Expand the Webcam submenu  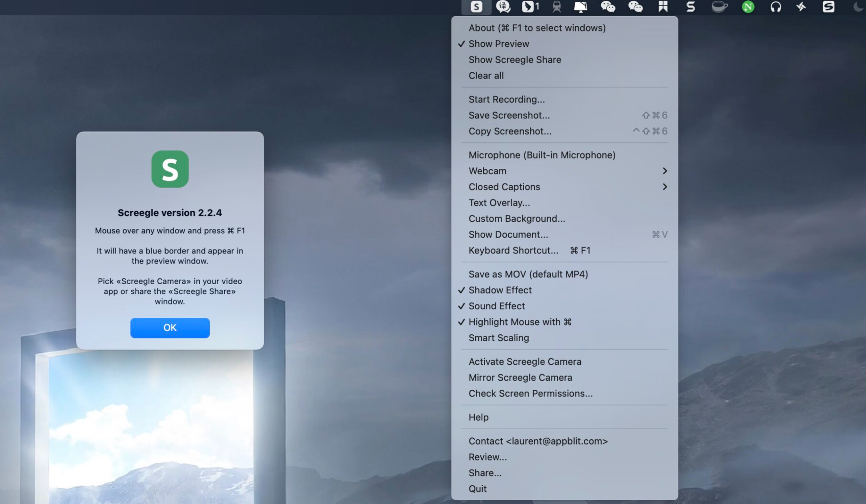565,171
